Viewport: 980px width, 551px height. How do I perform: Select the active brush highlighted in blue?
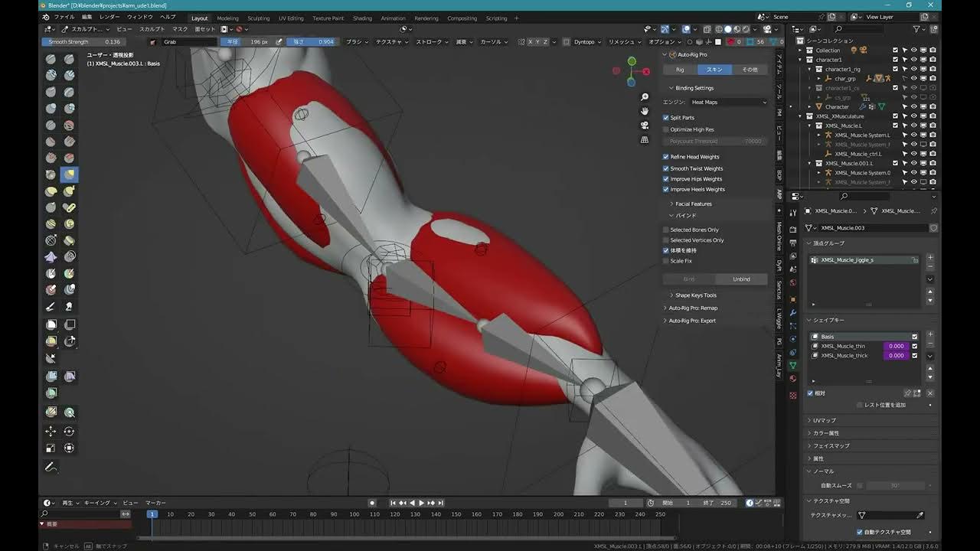(69, 174)
